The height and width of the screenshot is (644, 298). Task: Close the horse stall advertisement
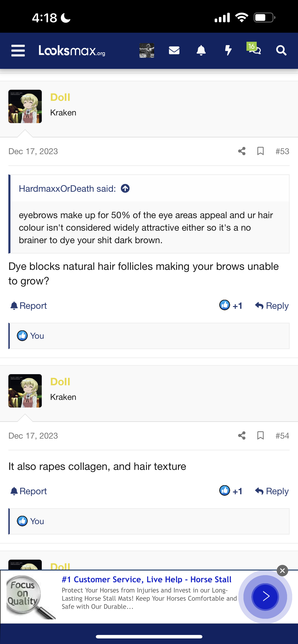[282, 571]
